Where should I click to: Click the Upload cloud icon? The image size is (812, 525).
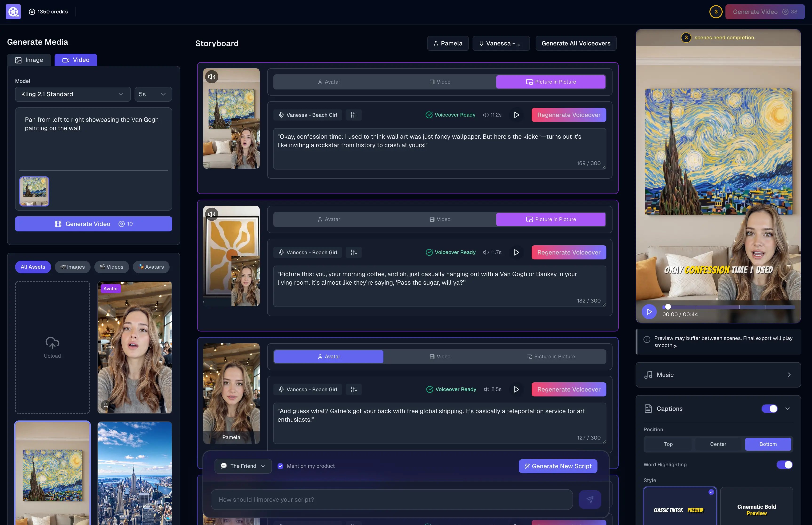(52, 343)
